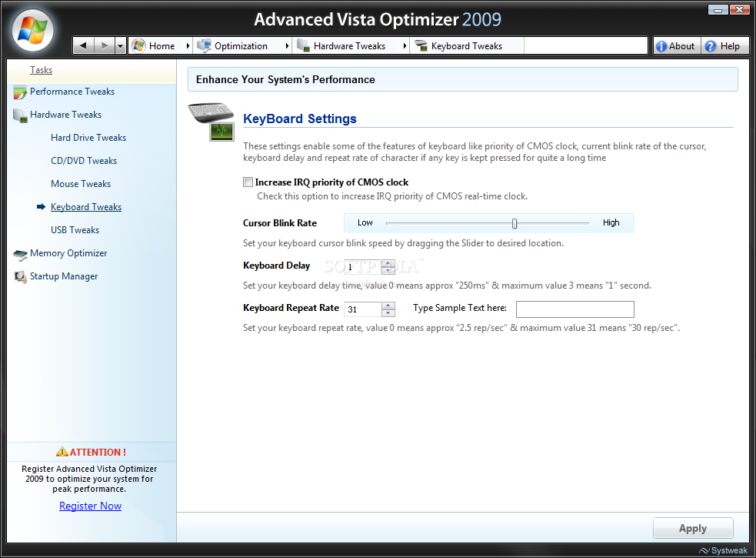Go back with the left arrow
The image size is (756, 558).
click(x=83, y=46)
